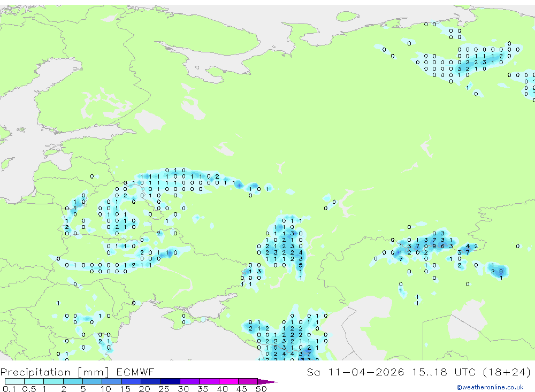This screenshot has height=392, width=535.
Task: Click the 'Precipitation' title word
Action: tap(35, 372)
